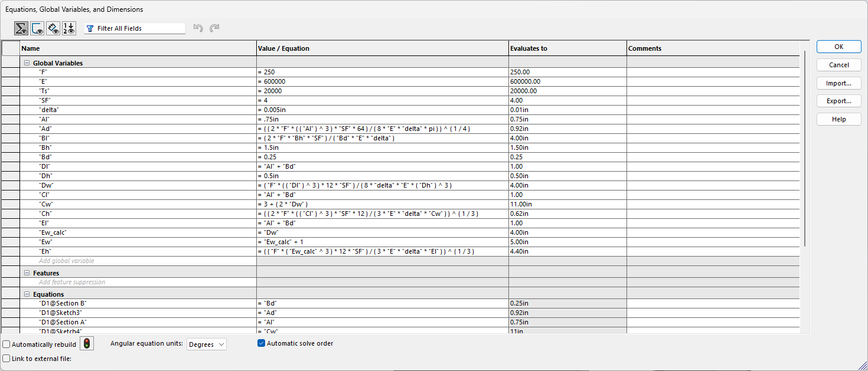Image resolution: width=868 pixels, height=371 pixels.
Task: Select the 0.62in evaluated value
Action: [567, 214]
